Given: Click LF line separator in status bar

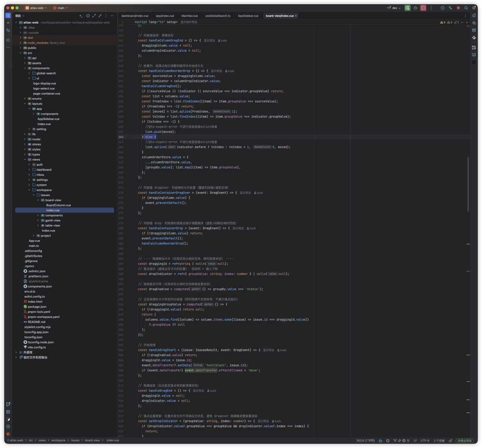Looking at the screenshot, I should [415, 441].
